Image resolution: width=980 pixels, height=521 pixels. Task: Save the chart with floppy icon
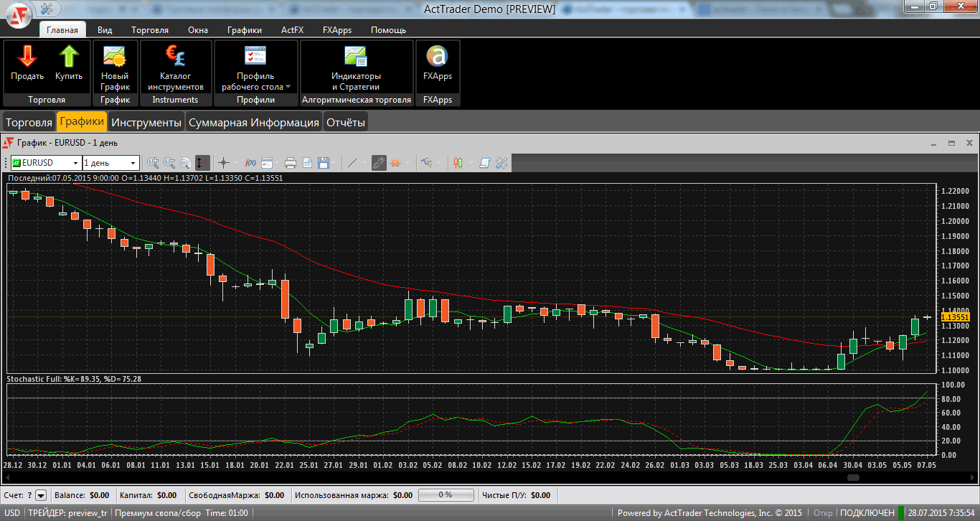point(324,163)
